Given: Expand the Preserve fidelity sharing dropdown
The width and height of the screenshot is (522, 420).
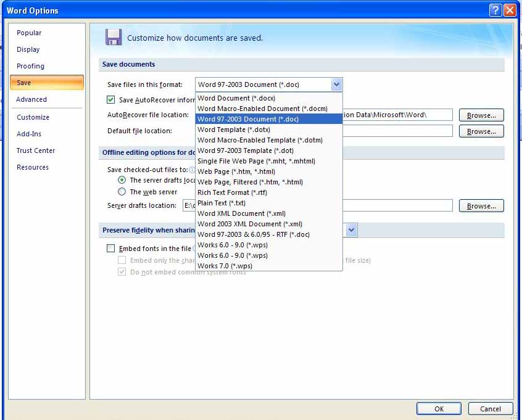Looking at the screenshot, I should click(351, 230).
